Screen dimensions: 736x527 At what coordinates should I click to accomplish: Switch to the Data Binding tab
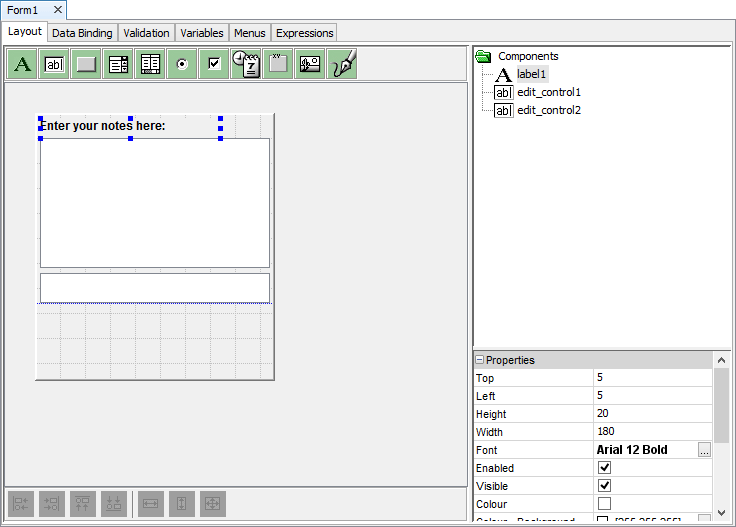(82, 33)
